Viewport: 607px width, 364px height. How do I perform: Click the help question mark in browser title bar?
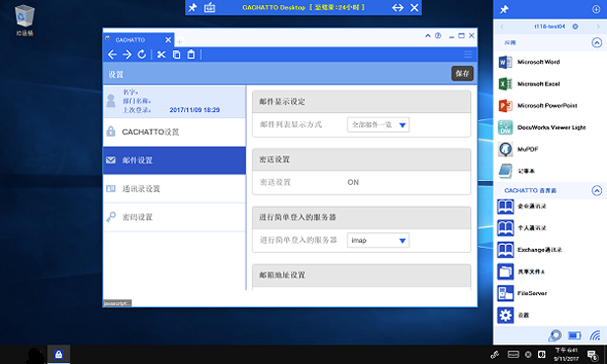click(x=438, y=35)
